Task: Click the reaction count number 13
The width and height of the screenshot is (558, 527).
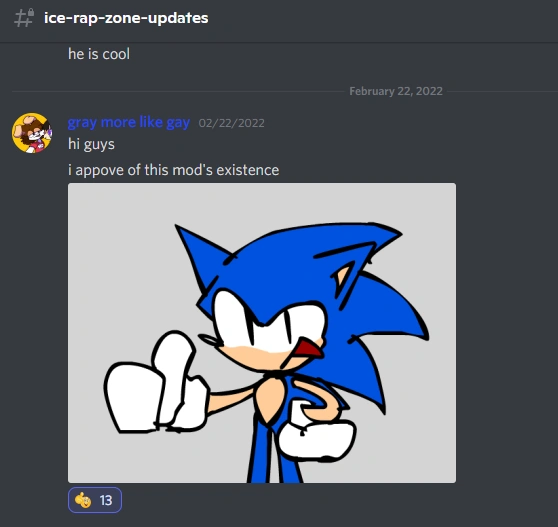Action: click(x=106, y=500)
